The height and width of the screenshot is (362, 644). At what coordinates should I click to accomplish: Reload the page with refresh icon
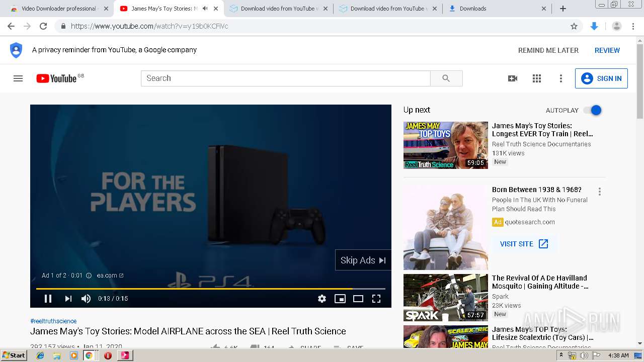pos(43,26)
